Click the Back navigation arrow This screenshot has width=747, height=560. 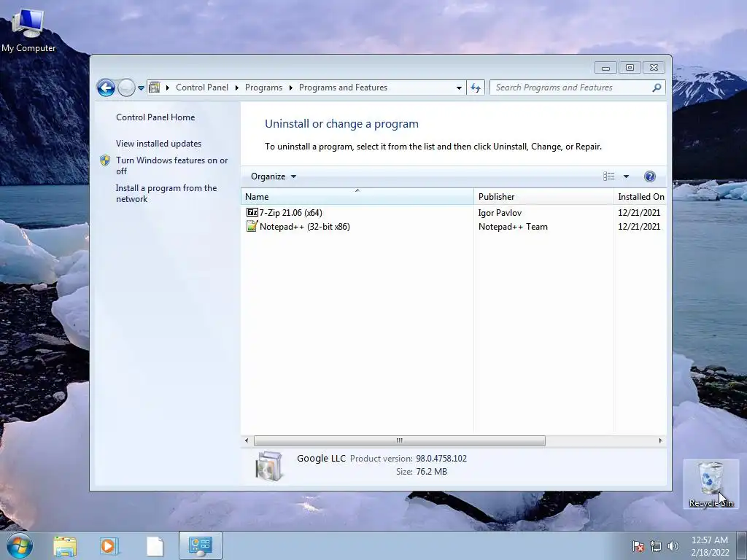tap(106, 87)
